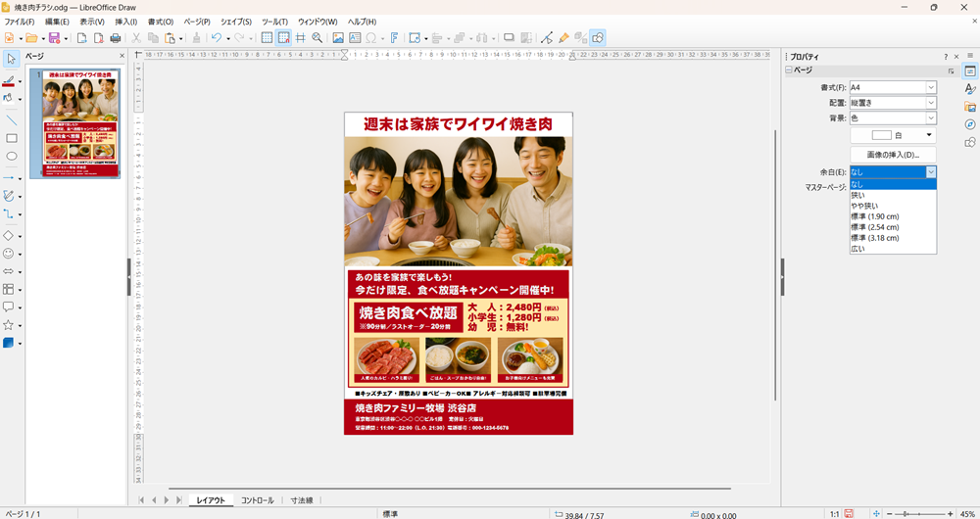The image size is (980, 519).
Task: Switch to the コントロール layer tab
Action: pos(258,500)
